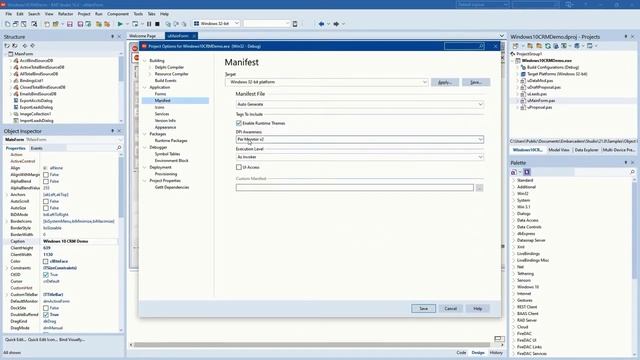
Task: Click the device preview icon beside empty combo
Action: (295, 24)
